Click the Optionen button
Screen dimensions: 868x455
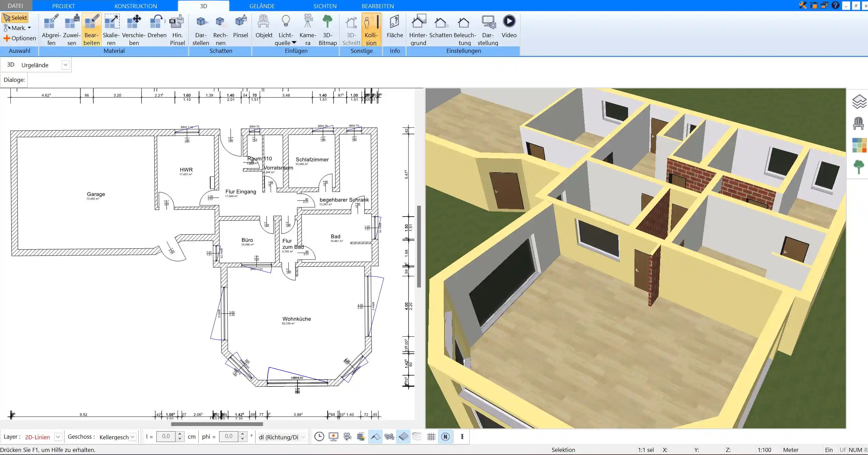click(20, 38)
